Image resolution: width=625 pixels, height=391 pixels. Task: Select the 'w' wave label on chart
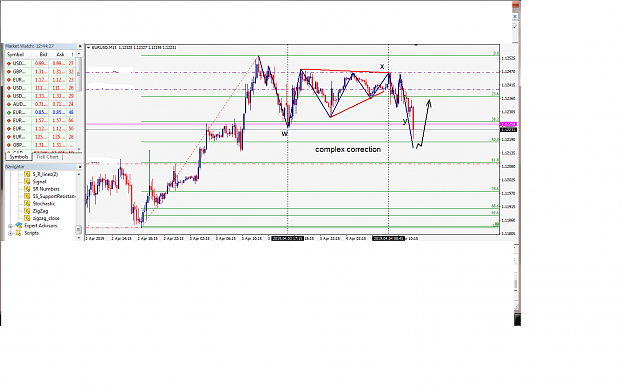click(285, 134)
